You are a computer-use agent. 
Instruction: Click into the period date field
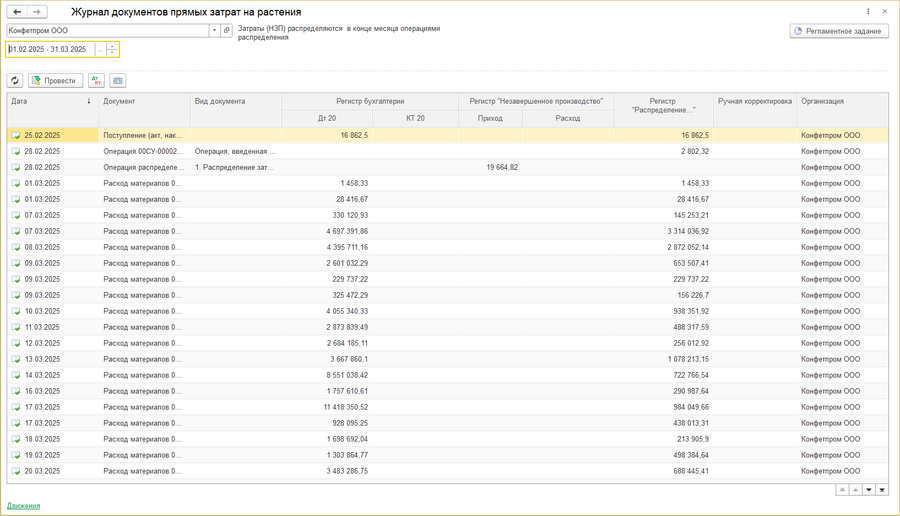pos(50,49)
